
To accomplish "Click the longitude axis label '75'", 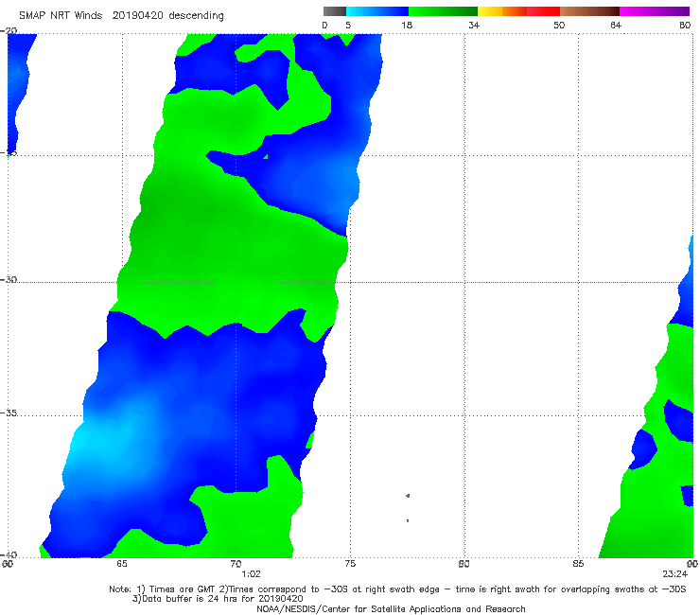I will coord(350,564).
